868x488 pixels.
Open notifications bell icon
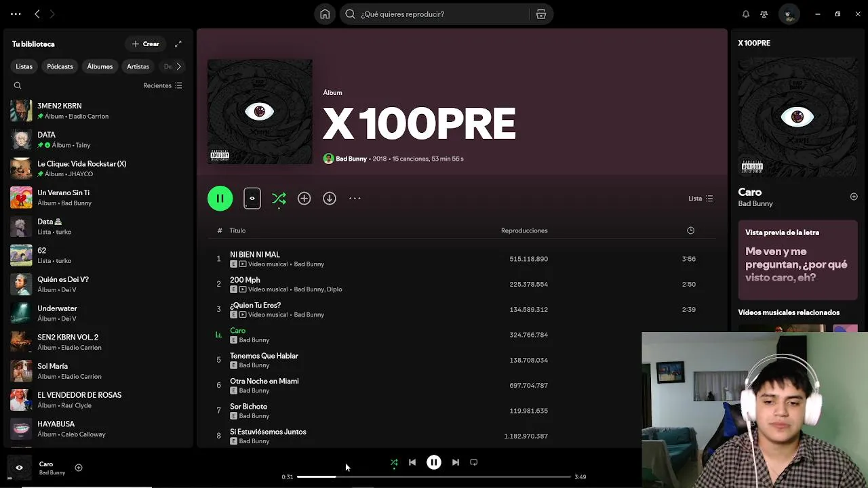pos(746,14)
